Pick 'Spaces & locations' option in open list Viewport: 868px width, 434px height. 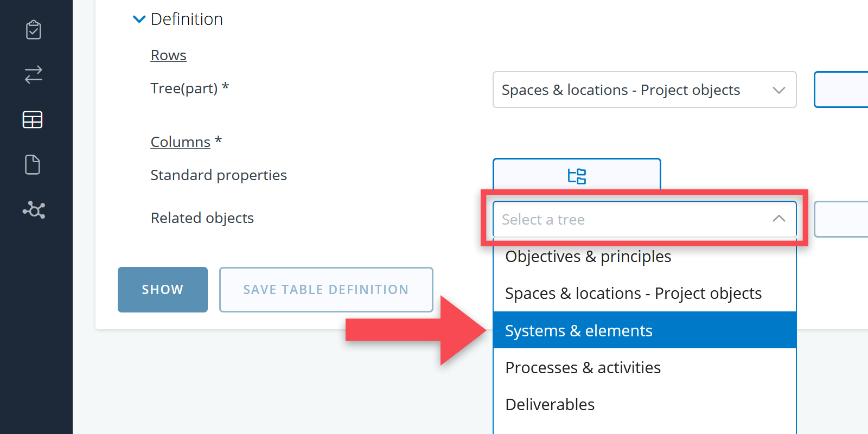[x=633, y=293]
